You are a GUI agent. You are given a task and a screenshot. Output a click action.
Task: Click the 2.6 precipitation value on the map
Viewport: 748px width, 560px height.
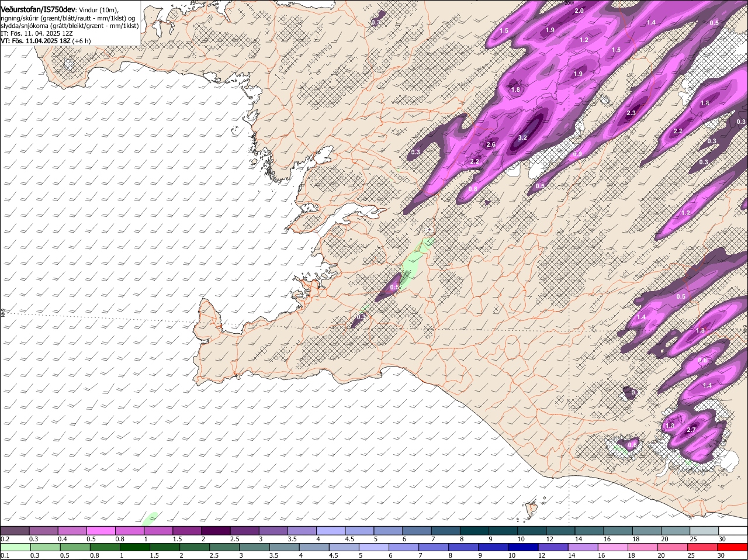point(490,145)
